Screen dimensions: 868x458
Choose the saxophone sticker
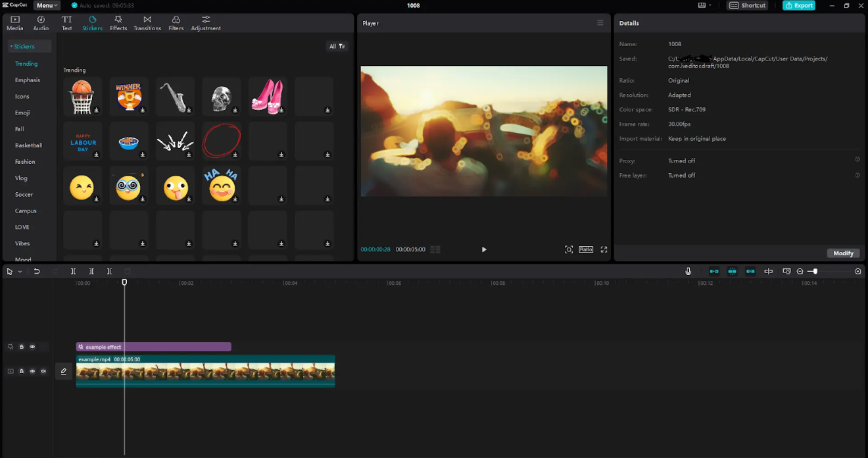coord(175,96)
